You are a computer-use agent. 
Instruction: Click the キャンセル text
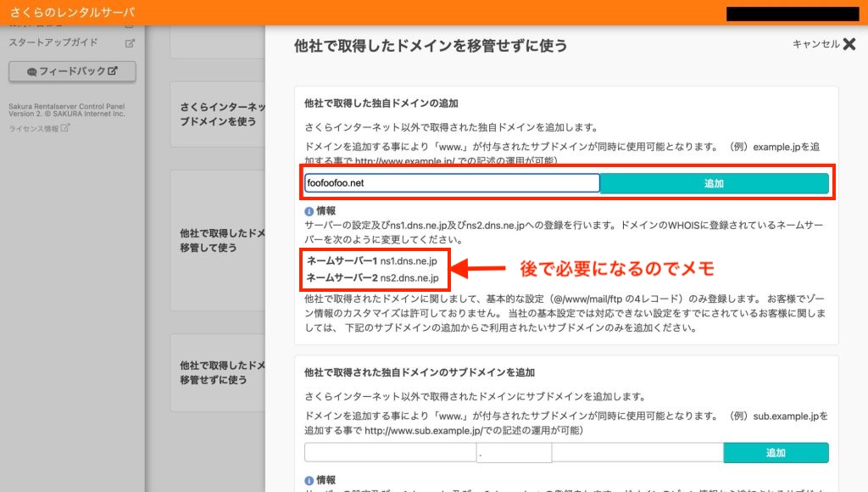(x=815, y=45)
